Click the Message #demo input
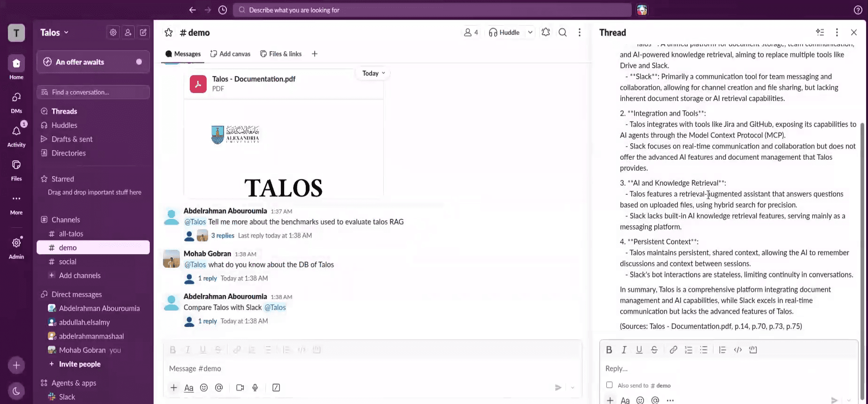Viewport: 868px width, 404px height. 372,368
